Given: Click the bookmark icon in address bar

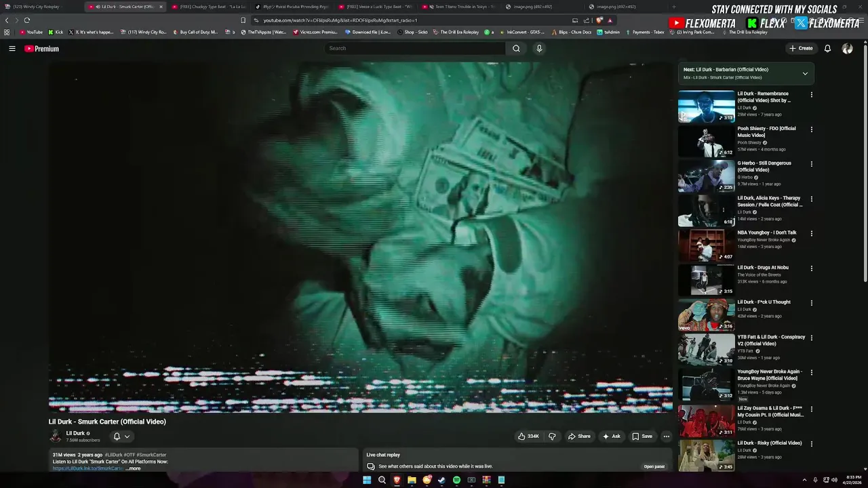Looking at the screenshot, I should pyautogui.click(x=243, y=20).
